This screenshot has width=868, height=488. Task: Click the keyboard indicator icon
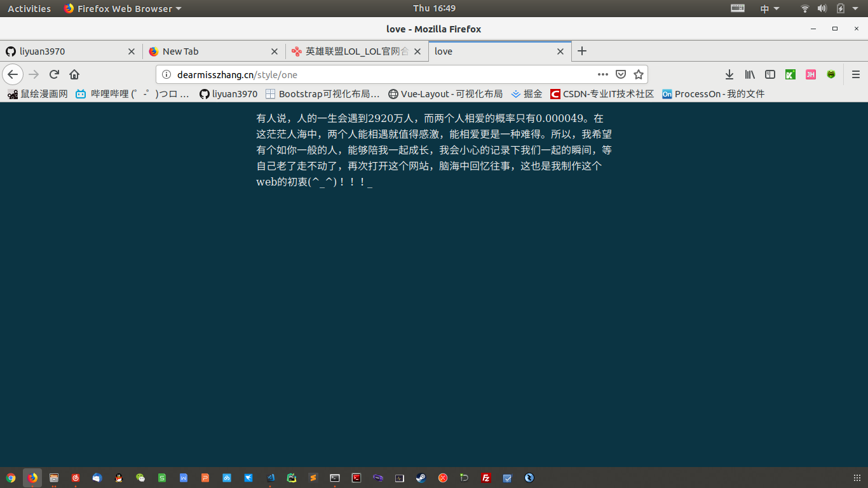(x=738, y=8)
